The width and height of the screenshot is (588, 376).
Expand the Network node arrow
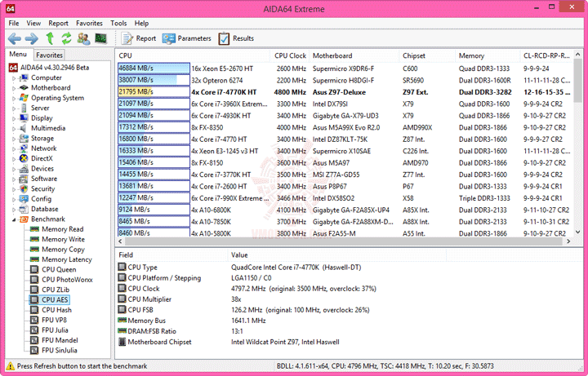pos(14,148)
